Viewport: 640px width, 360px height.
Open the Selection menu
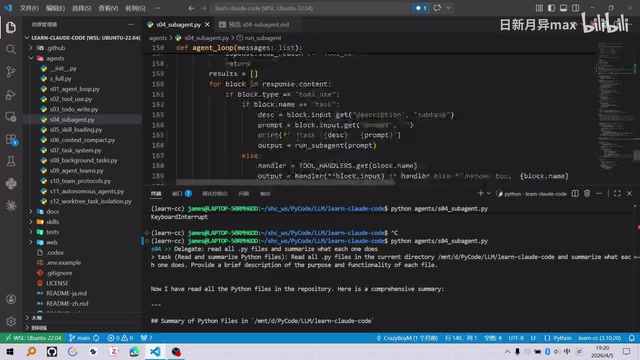coord(81,8)
